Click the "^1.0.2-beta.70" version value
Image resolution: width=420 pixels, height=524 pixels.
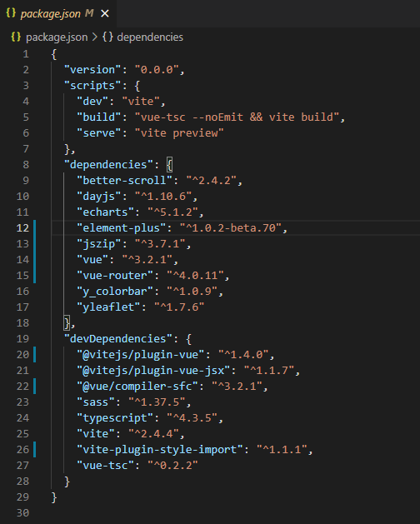click(x=230, y=228)
